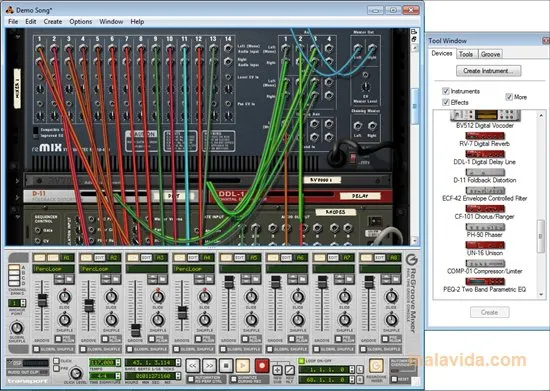The image size is (550, 391).
Task: Click the rewind transport button
Action: [192, 366]
